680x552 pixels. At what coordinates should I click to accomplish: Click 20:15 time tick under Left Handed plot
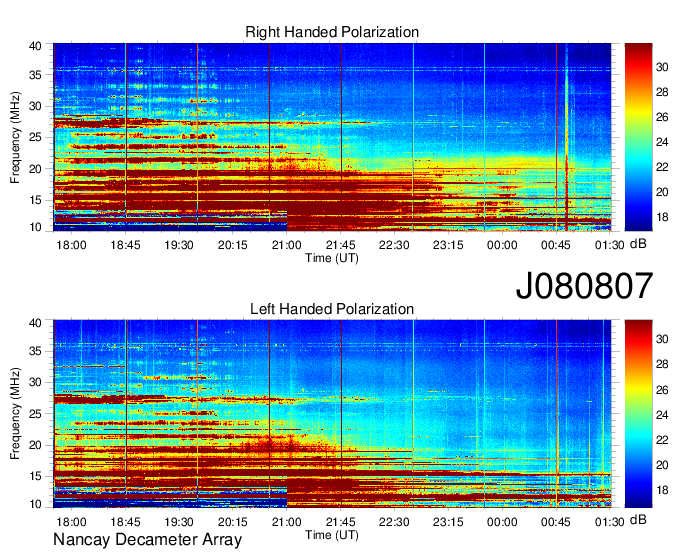point(233,522)
